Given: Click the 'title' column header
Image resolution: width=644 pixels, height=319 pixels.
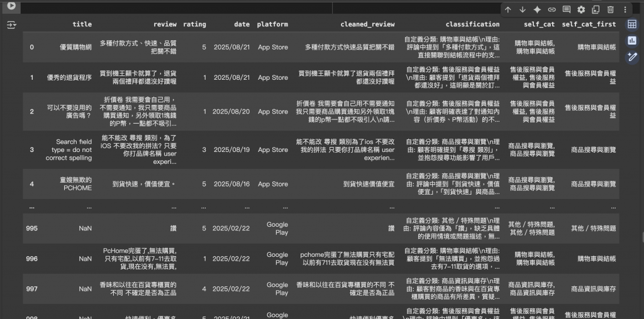Looking at the screenshot, I should tap(82, 24).
